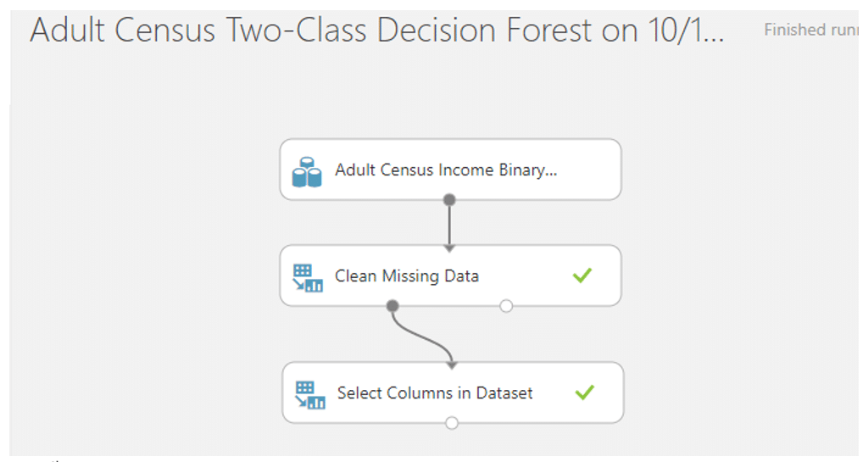Screen dimensions: 868x462
Task: Click the input port of Select Columns in Dataset
Action: click(453, 365)
